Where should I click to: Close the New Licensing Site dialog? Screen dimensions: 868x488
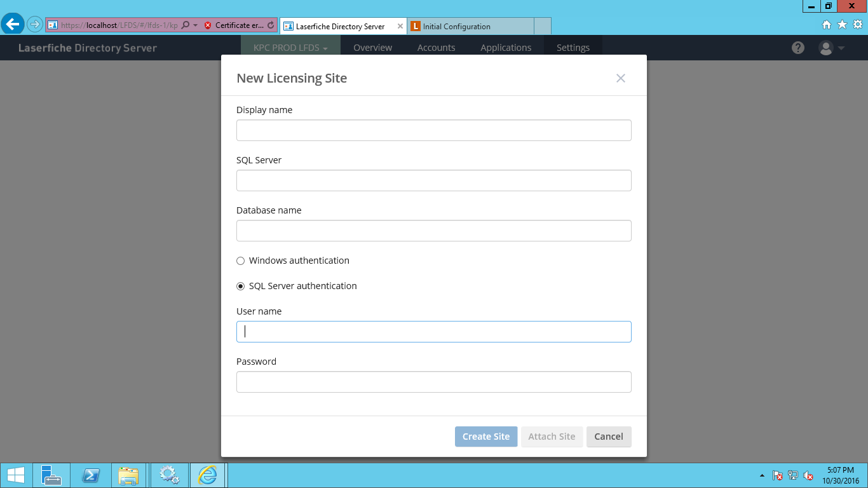[621, 78]
